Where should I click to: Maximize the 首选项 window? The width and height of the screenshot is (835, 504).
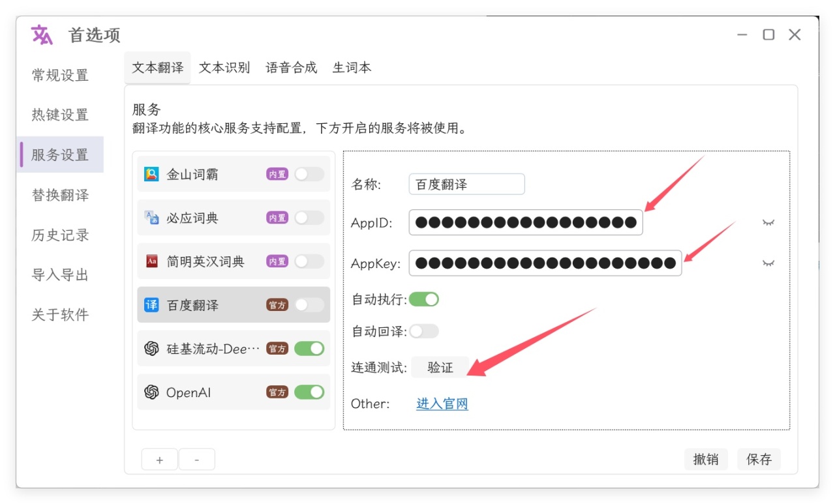point(768,35)
